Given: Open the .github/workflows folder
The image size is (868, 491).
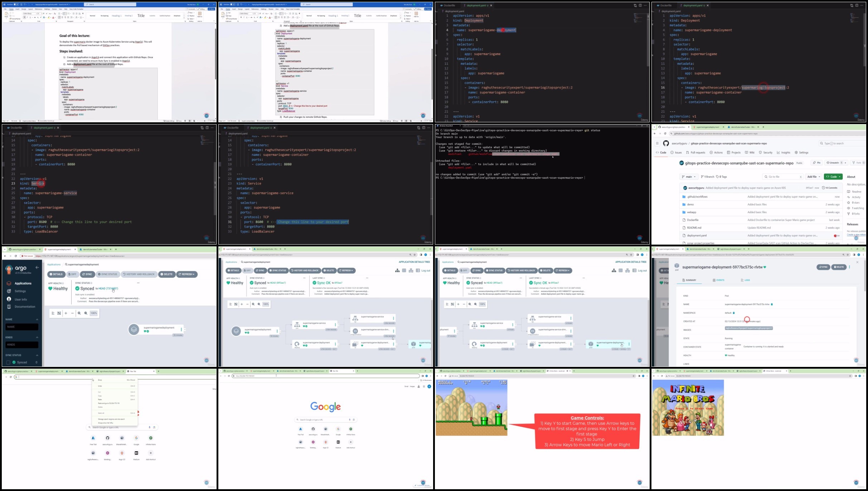Looking at the screenshot, I should click(697, 197).
